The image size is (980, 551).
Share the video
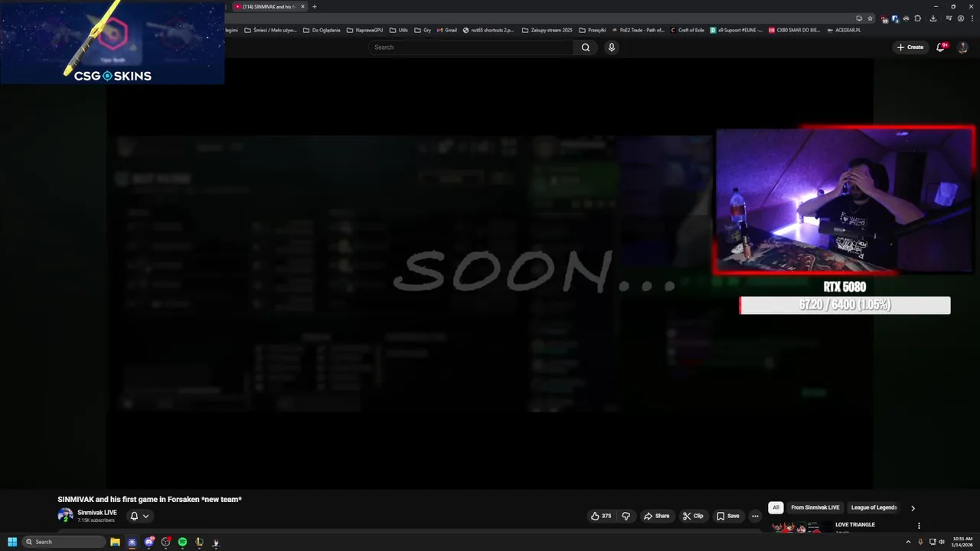click(656, 516)
